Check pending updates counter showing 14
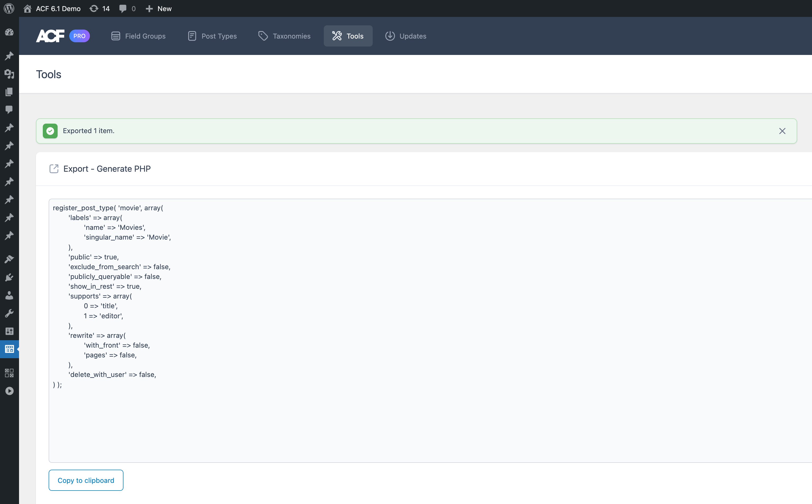The width and height of the screenshot is (812, 504). [99, 8]
